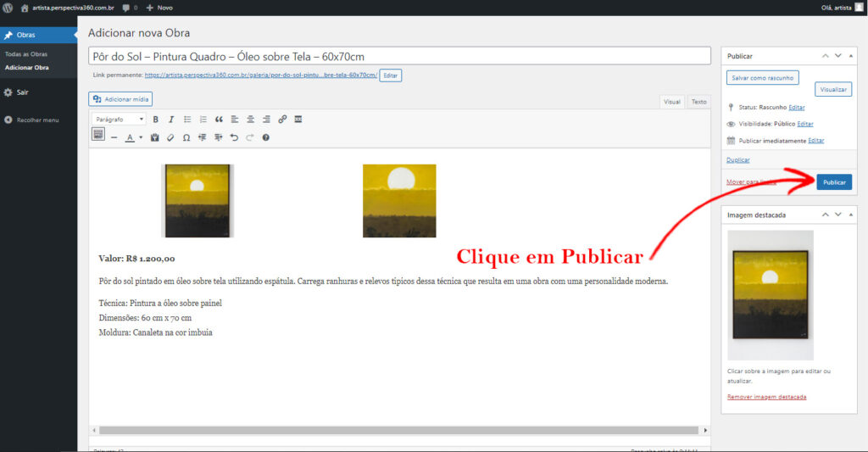
Task: Open the Parágrafo format dropdown
Action: 119,119
